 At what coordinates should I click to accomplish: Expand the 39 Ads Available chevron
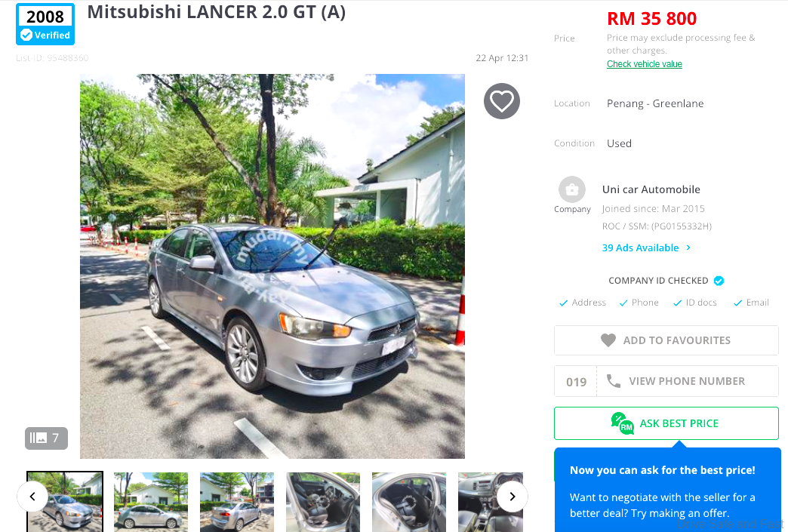(x=688, y=248)
